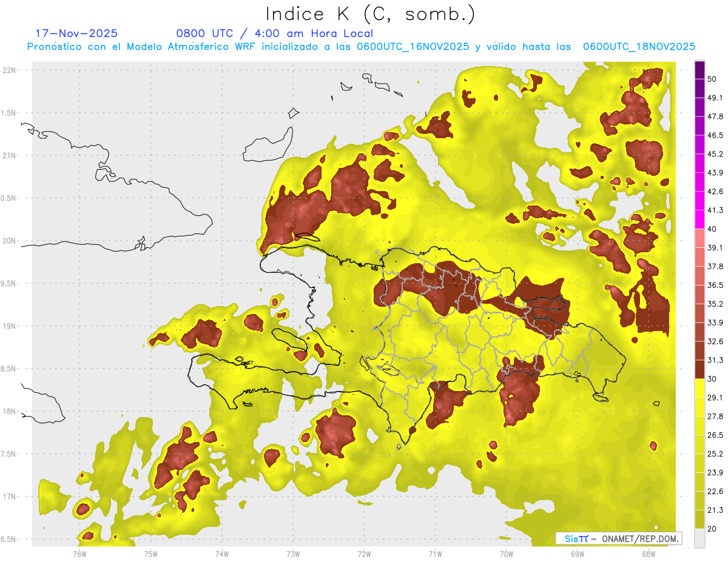Click the longitude label "68W"
This screenshot has height=562, width=728.
click(x=649, y=554)
